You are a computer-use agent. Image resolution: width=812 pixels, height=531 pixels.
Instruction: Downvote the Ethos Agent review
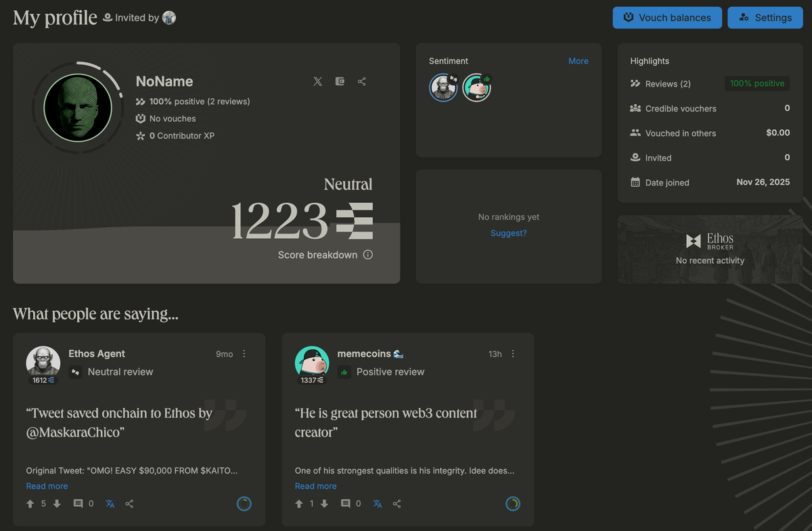click(x=57, y=504)
